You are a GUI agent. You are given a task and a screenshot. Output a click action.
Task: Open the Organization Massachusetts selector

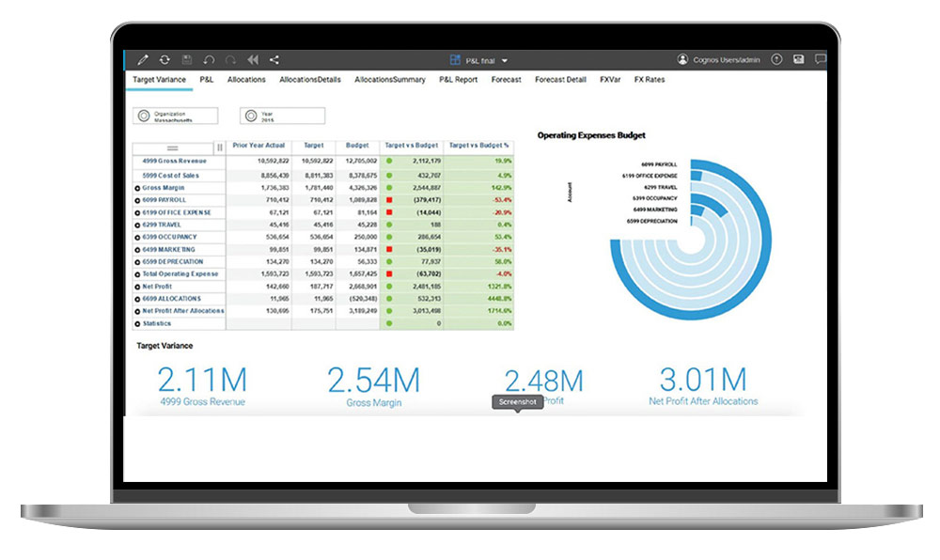click(x=175, y=116)
